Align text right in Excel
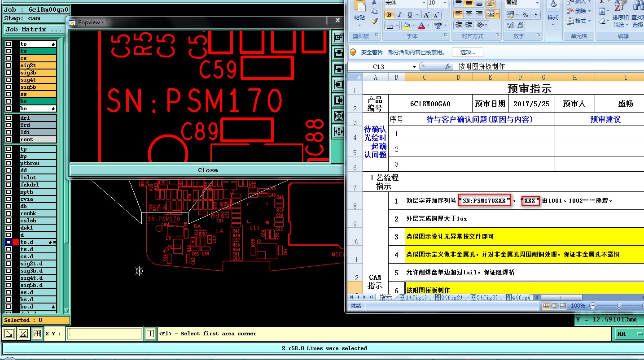The image size is (644, 360). [479, 14]
